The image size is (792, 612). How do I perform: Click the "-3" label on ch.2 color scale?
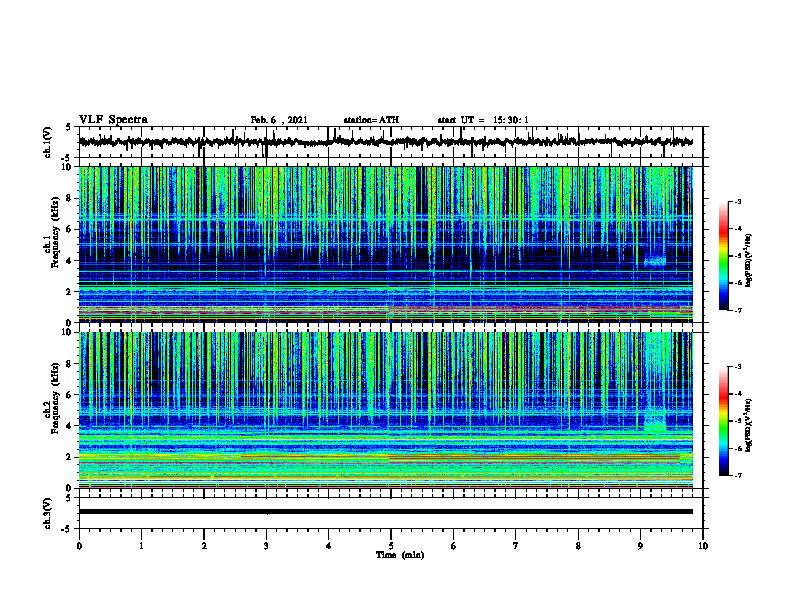[738, 367]
